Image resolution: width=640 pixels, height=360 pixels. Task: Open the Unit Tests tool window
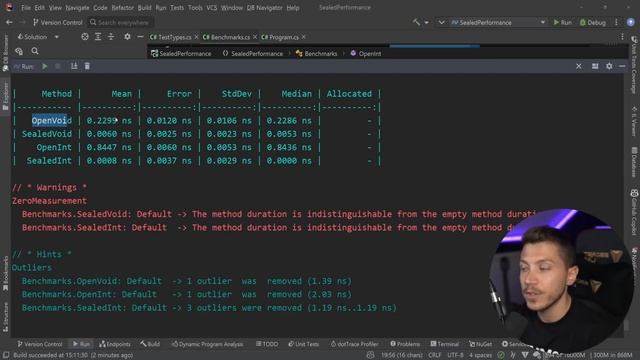pos(303,344)
